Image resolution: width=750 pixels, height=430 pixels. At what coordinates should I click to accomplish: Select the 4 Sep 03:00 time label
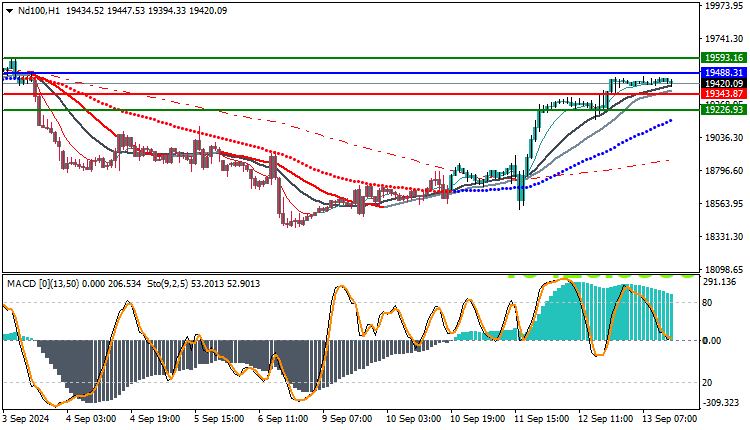pos(90,419)
